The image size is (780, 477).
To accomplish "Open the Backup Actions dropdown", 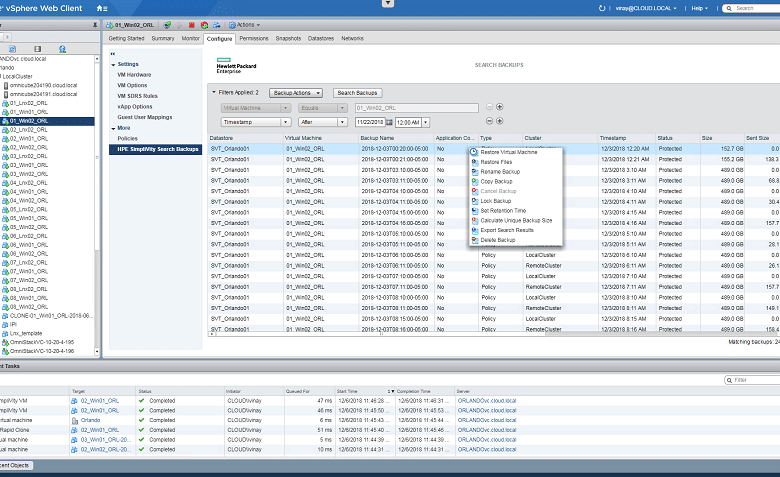I will pos(296,93).
